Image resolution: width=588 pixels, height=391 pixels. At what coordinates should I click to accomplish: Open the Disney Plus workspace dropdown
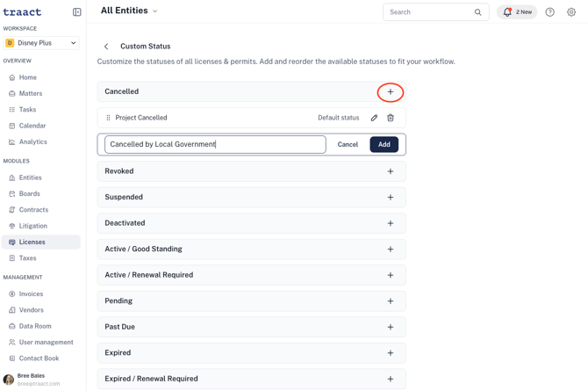(x=41, y=43)
